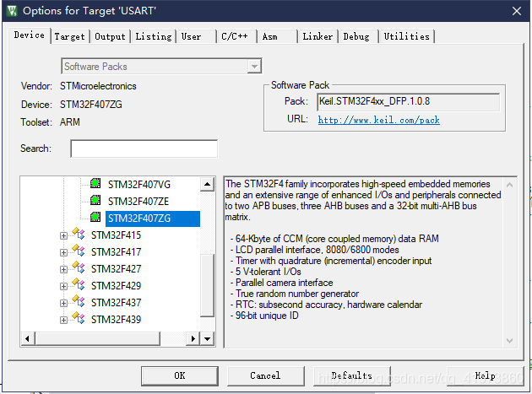Select STM32F415 in device tree
The image size is (532, 394).
click(116, 235)
